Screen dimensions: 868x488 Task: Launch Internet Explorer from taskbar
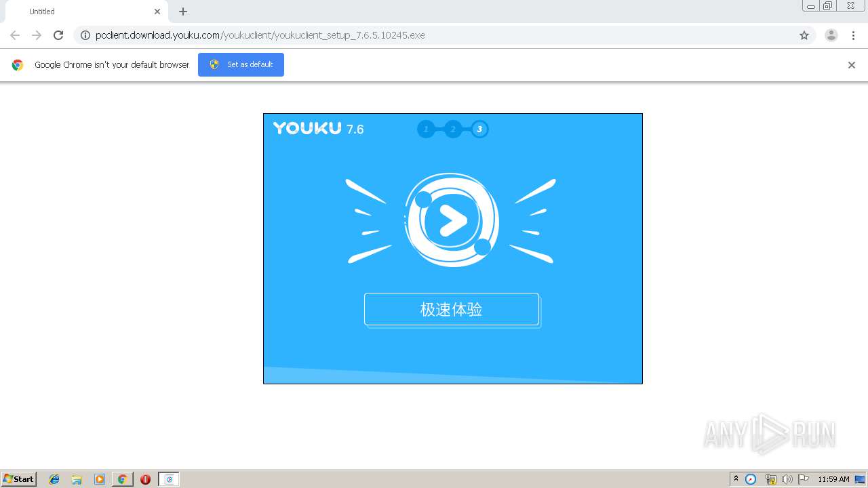(x=54, y=479)
